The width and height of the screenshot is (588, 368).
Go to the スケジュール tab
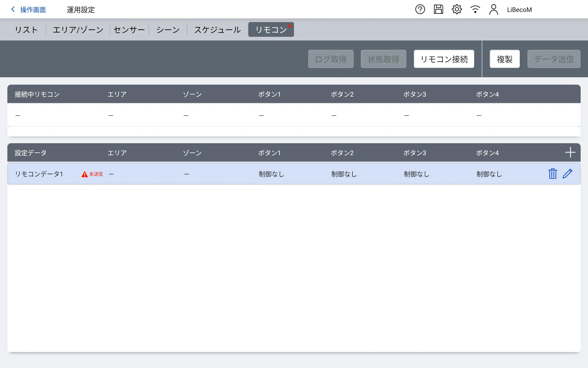pos(217,30)
